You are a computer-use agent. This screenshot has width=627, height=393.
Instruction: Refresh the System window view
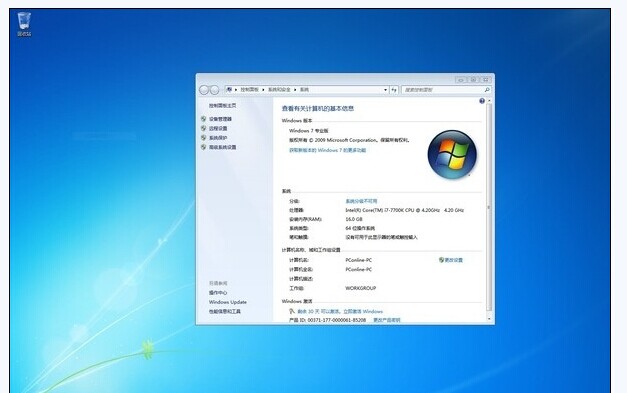(394, 90)
